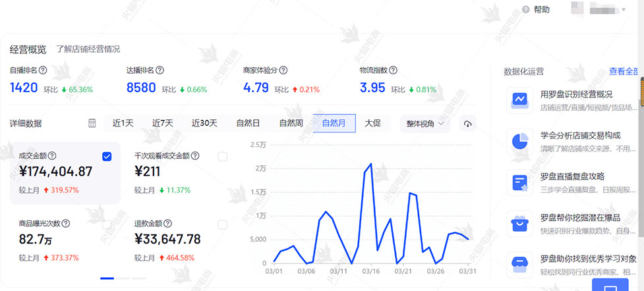This screenshot has width=644, height=291.
Task: Click the 03/21 label on chart axis
Action: pos(403,271)
